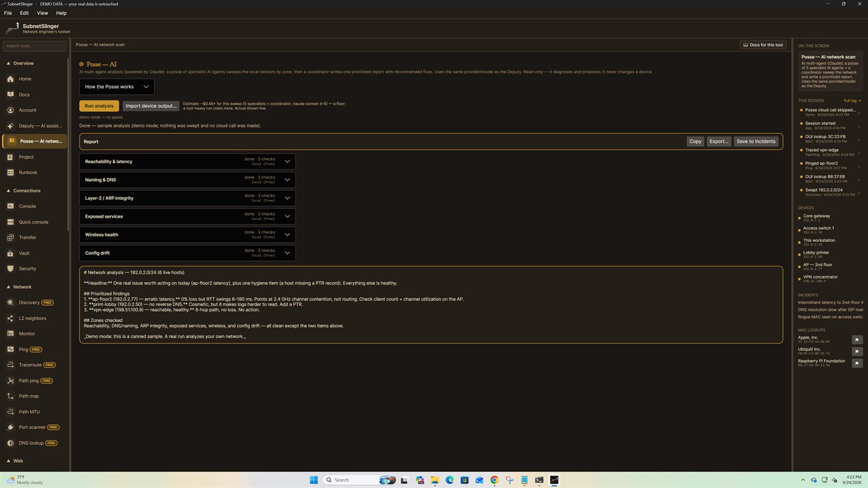The width and height of the screenshot is (868, 488).
Task: Open the Runbook sidebar icon
Action: coord(11,172)
